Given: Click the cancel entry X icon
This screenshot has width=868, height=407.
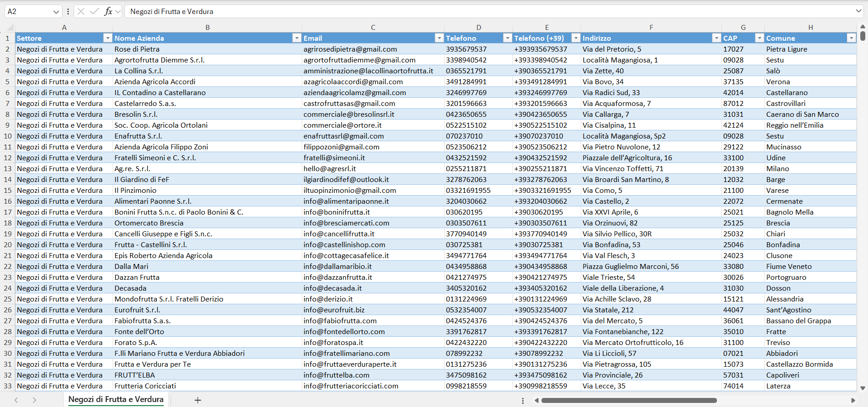Looking at the screenshot, I should [x=81, y=11].
